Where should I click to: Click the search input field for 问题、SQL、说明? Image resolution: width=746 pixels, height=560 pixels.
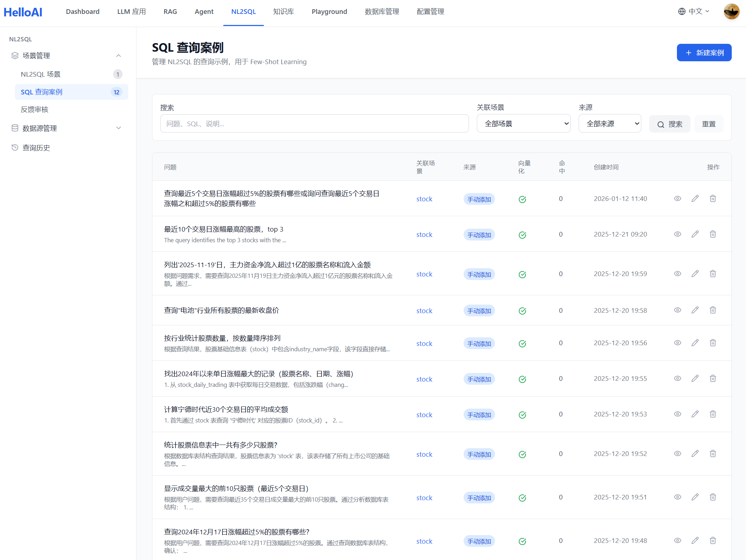(314, 124)
